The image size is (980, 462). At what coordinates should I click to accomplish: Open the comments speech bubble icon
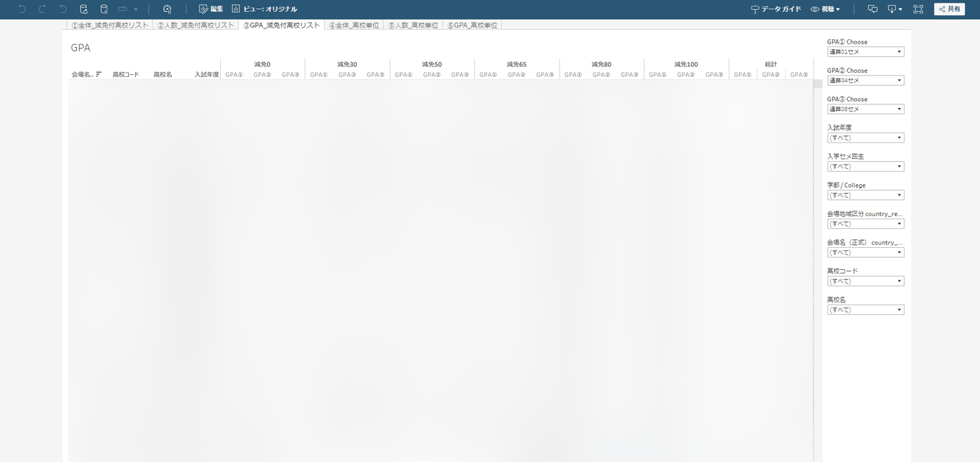873,9
